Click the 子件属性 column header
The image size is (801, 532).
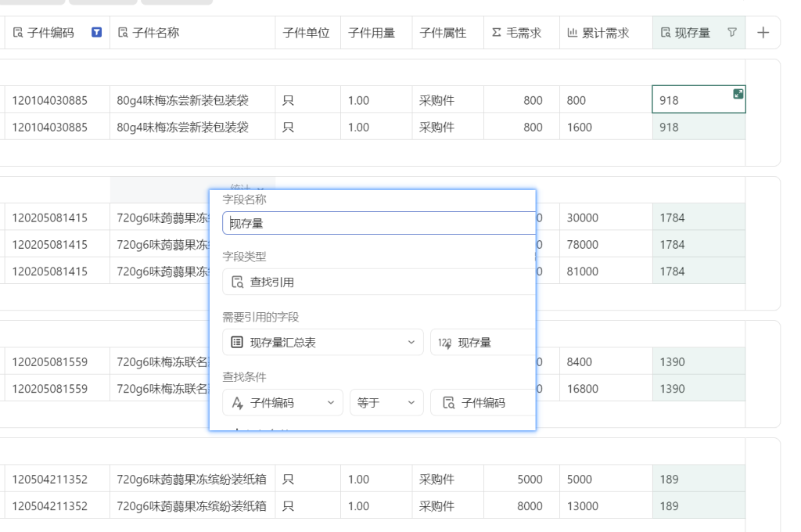pos(448,33)
